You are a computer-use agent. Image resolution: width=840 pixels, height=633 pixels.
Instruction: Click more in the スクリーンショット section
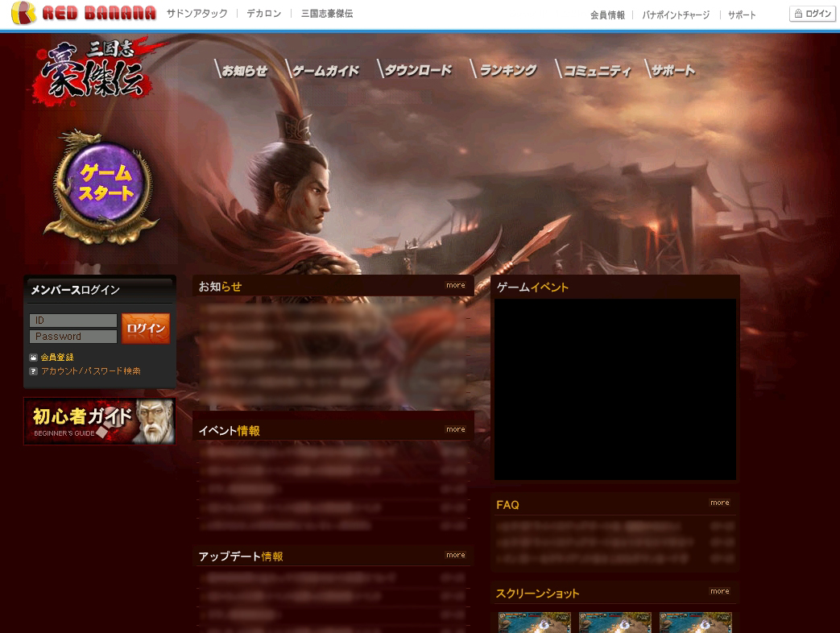pos(720,591)
